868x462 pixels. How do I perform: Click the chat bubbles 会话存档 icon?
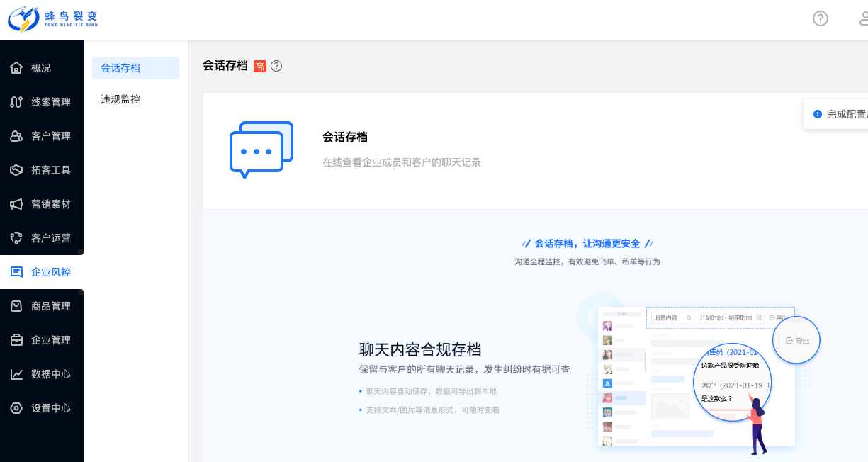pos(261,150)
